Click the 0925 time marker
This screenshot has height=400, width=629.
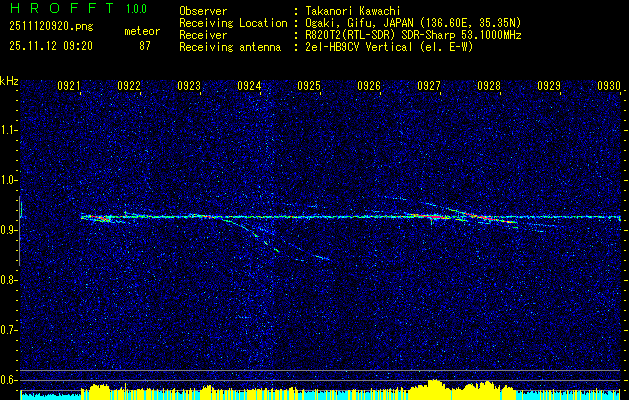click(x=309, y=85)
